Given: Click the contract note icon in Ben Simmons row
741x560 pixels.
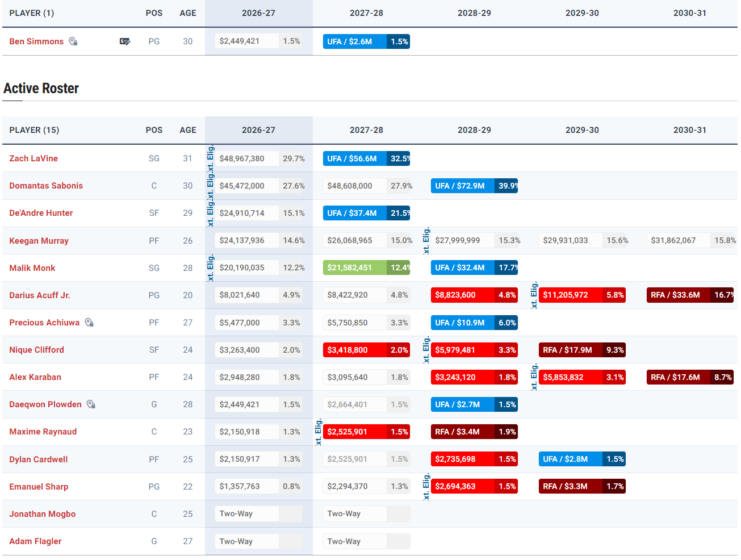Looking at the screenshot, I should (125, 41).
